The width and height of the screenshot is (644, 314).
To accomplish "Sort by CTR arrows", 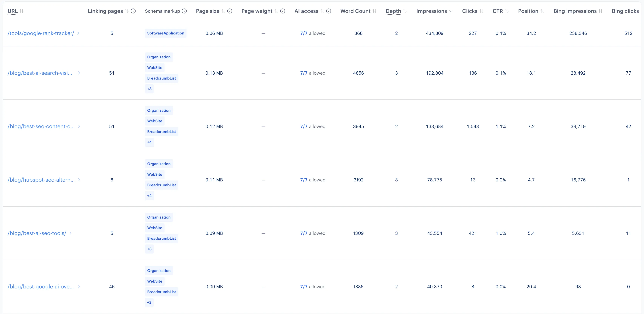I will click(507, 11).
